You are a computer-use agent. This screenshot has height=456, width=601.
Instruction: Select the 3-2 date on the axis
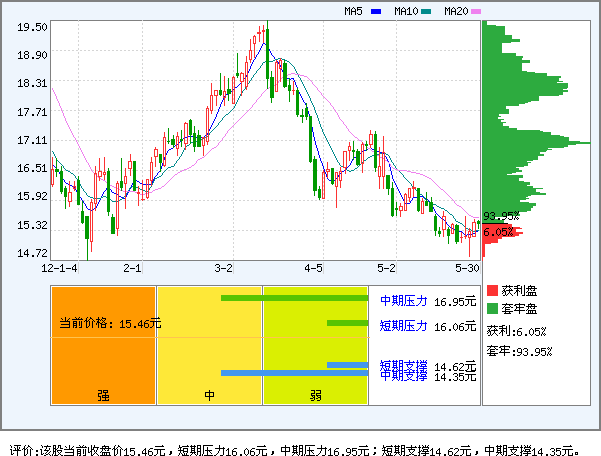tap(224, 269)
